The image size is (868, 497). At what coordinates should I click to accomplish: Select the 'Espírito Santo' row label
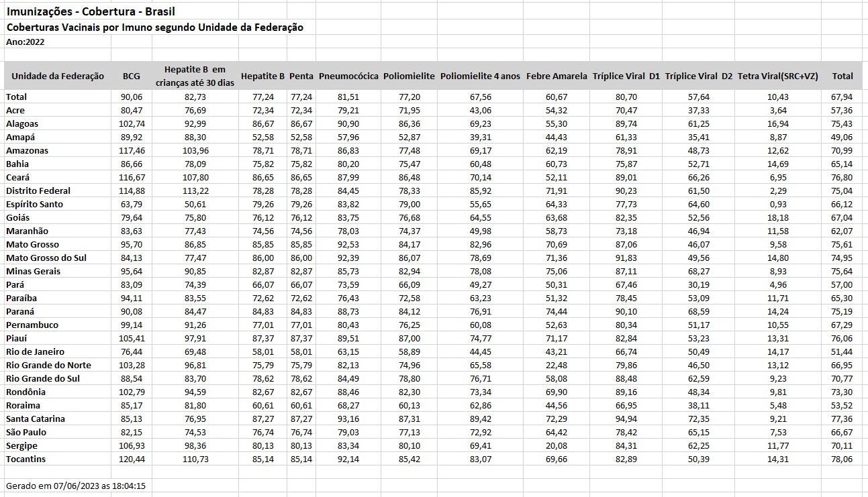pyautogui.click(x=35, y=204)
